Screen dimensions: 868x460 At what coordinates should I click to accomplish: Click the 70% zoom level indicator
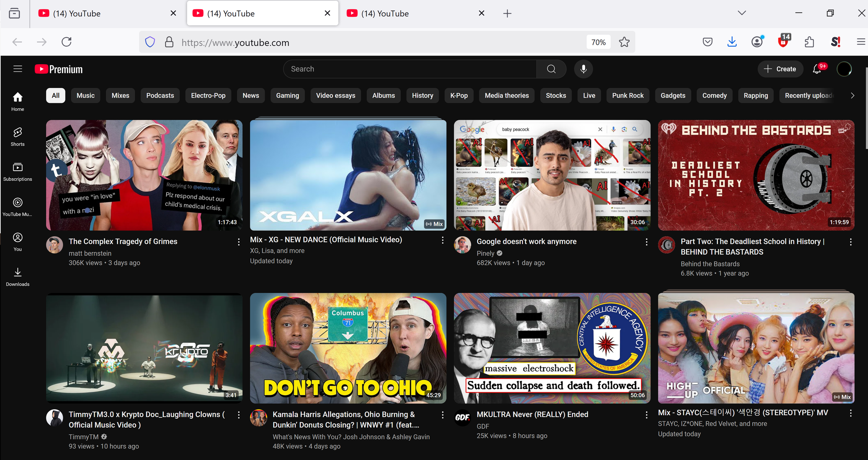598,42
